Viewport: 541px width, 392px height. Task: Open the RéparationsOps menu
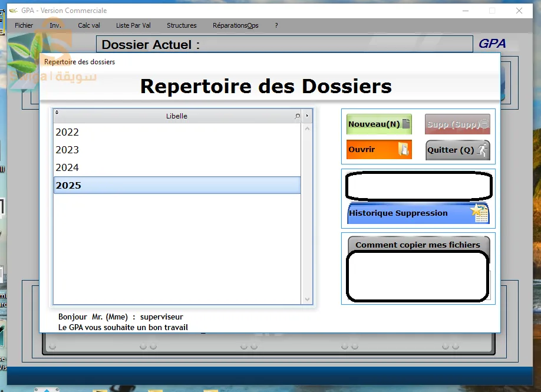235,25
